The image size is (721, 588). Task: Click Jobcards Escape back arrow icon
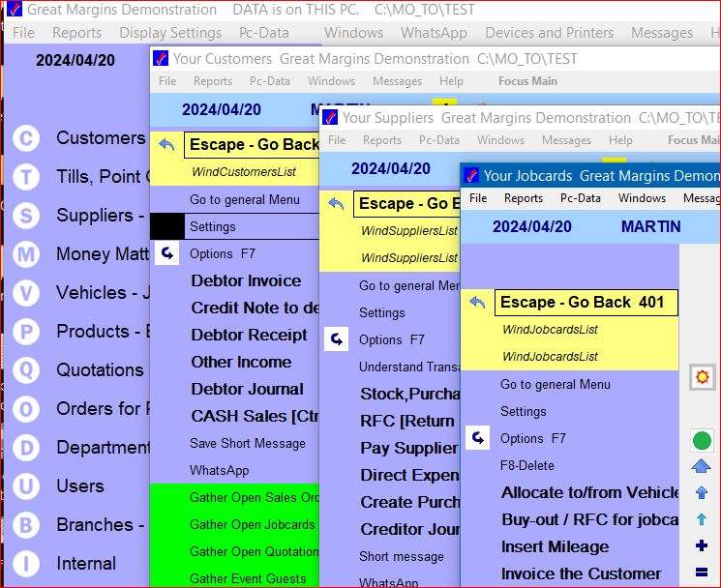477,303
